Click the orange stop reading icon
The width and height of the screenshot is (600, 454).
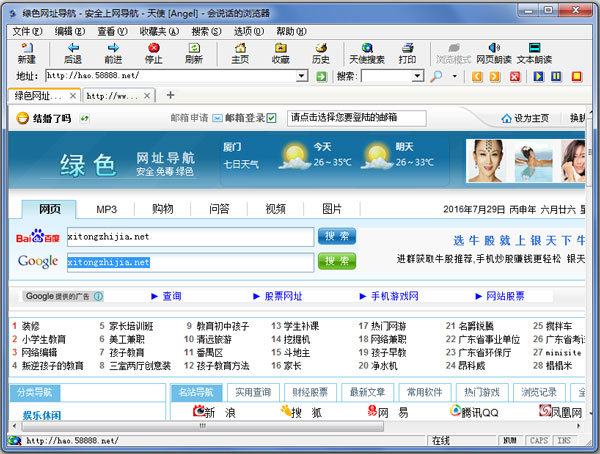[x=577, y=77]
